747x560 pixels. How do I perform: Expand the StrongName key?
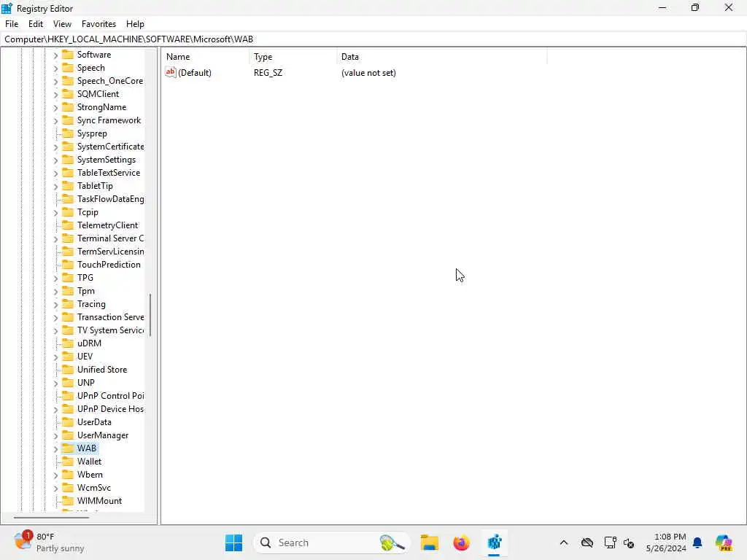point(55,108)
